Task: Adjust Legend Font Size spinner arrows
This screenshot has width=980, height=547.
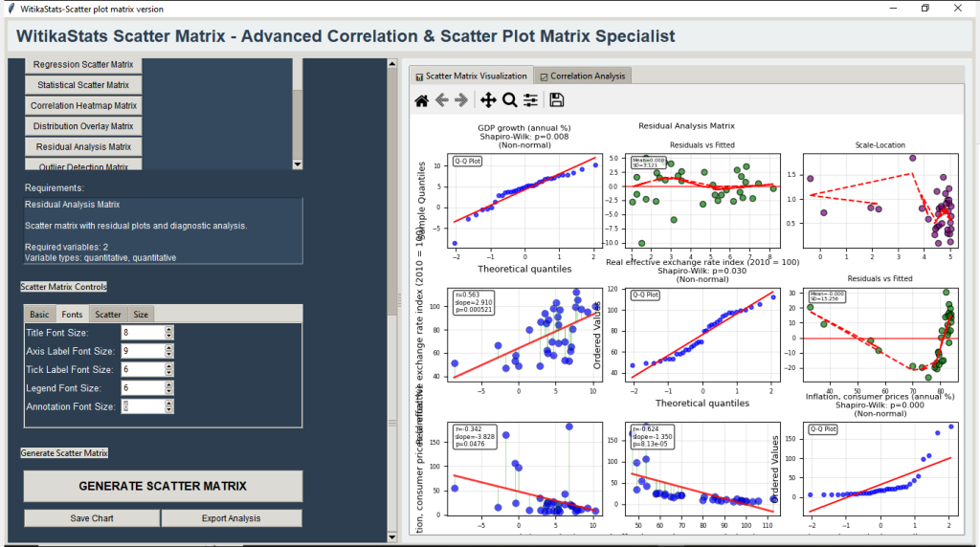Action: 168,387
